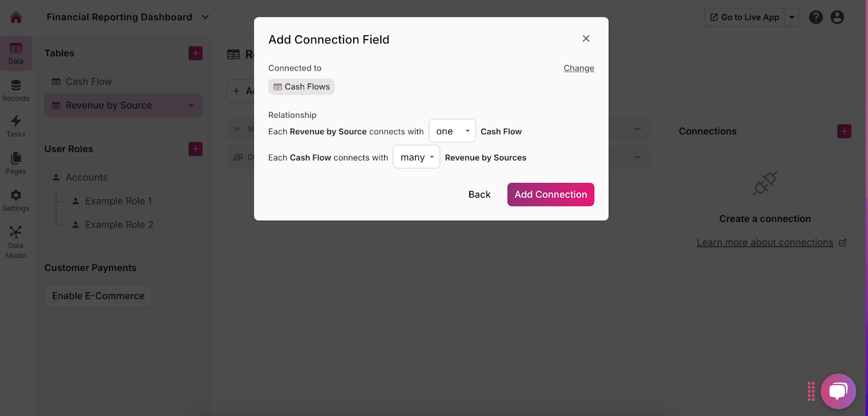
Task: Add a new table with the plus button
Action: 195,53
